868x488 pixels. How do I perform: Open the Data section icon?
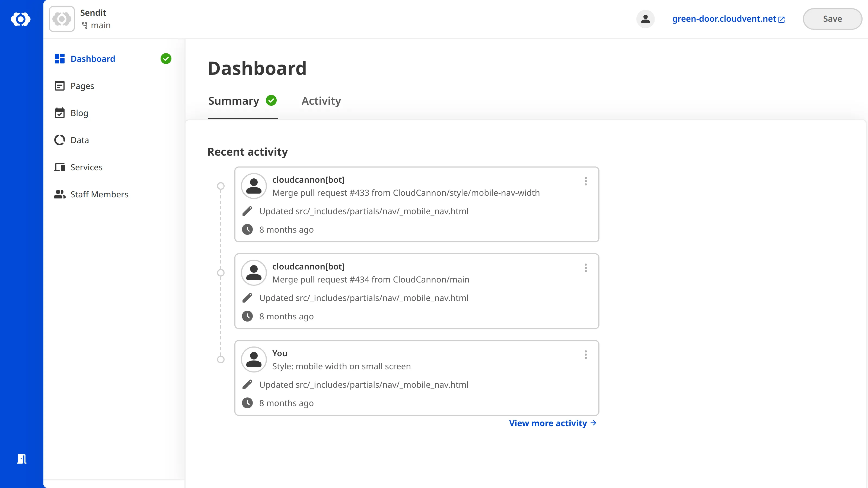coord(59,140)
